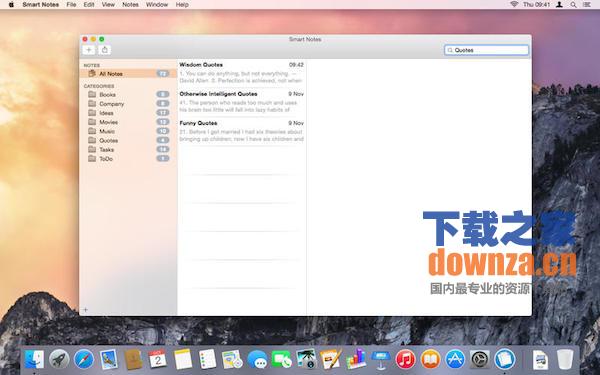Open the Apple menu
This screenshot has height=375, width=600.
tap(11, 5)
